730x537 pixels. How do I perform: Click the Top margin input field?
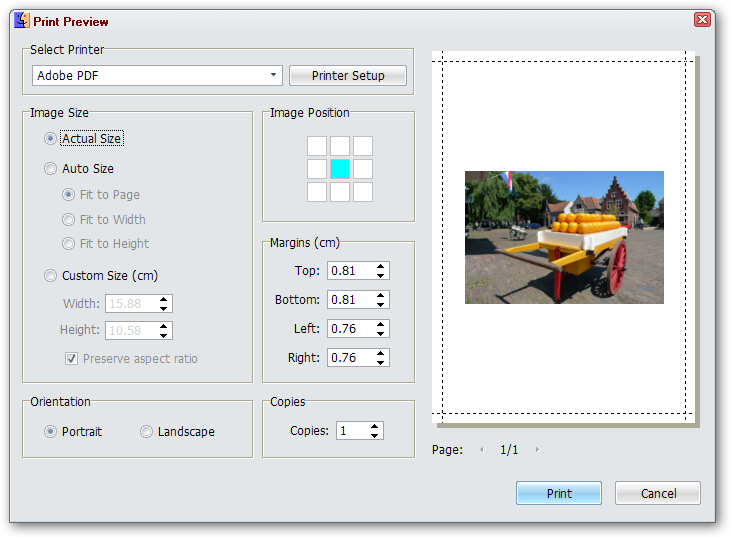[x=350, y=271]
